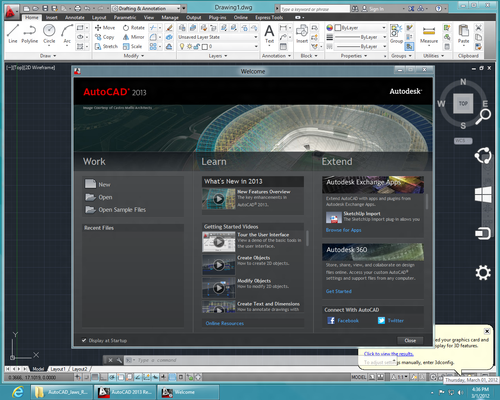The width and height of the screenshot is (500, 400).
Task: Click the Search magnifier charm
Action: point(483,117)
